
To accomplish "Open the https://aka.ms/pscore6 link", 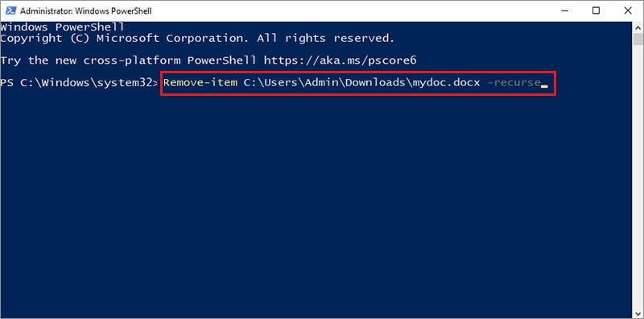I will (340, 60).
